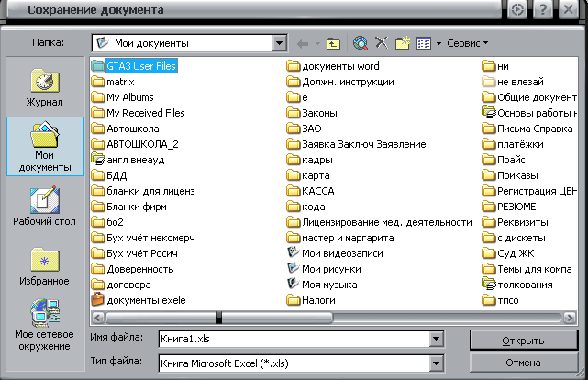Click the horizontal scrollbar thumb
The height and width of the screenshot is (380, 588).
(x=218, y=319)
